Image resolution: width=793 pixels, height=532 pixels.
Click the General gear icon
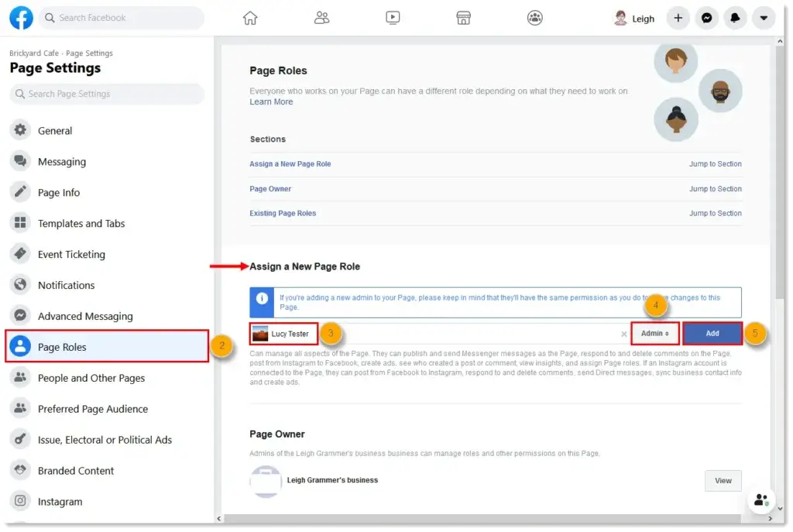tap(20, 130)
